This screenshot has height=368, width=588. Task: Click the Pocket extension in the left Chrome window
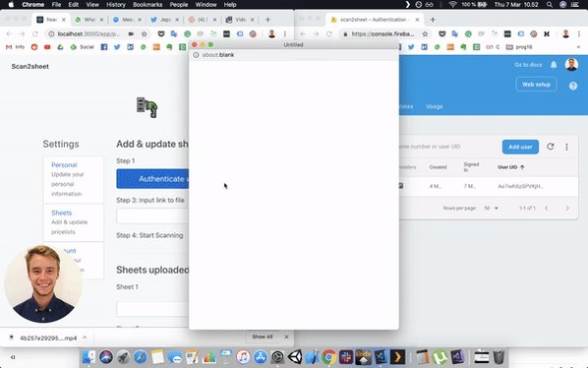click(161, 33)
